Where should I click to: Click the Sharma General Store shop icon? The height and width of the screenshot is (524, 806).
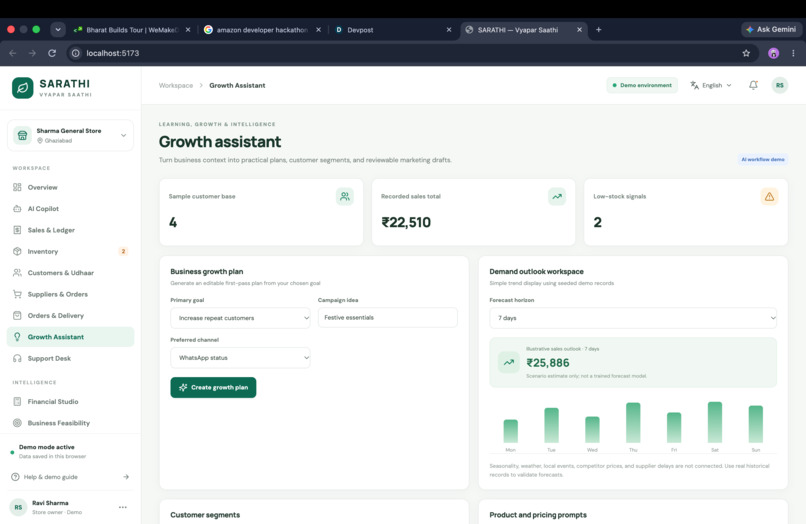coord(22,135)
